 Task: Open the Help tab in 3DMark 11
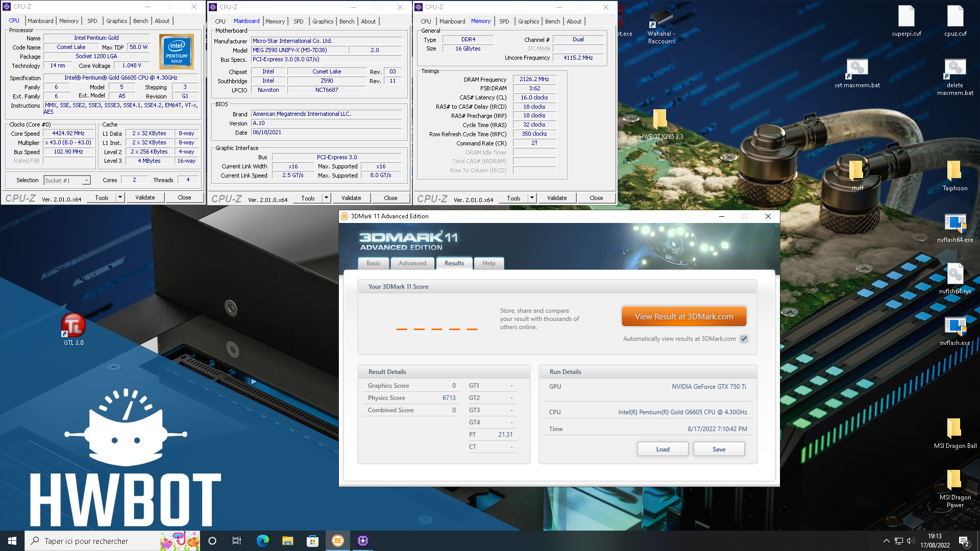click(x=489, y=263)
